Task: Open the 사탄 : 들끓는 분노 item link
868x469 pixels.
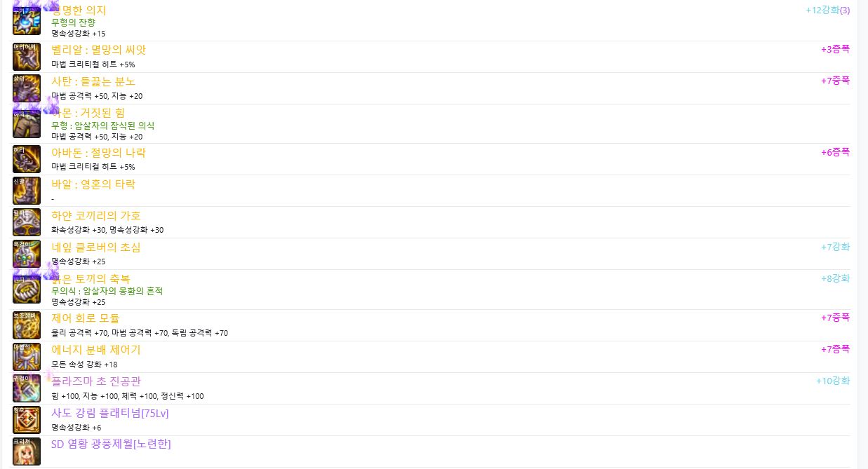Action: [x=93, y=81]
